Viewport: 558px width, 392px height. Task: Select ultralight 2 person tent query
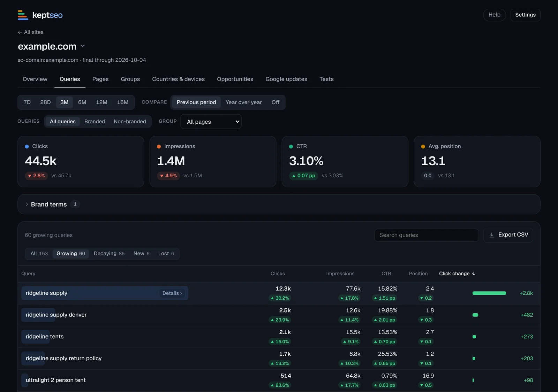point(55,380)
